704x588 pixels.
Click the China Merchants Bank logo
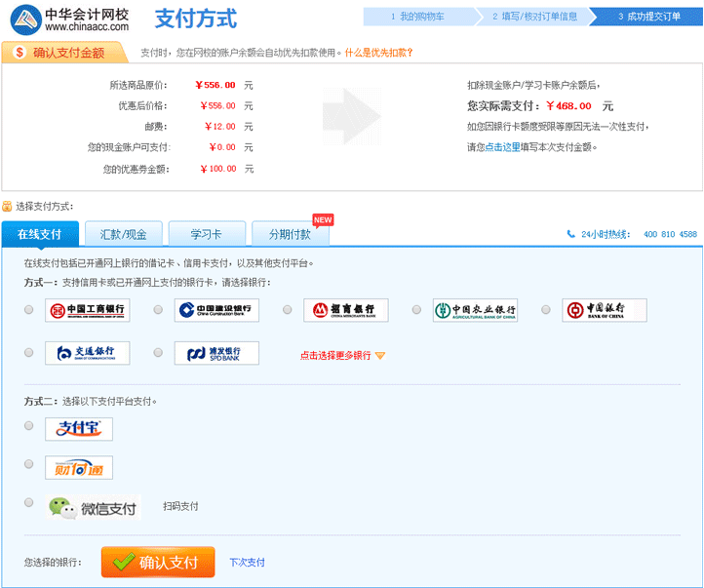coord(345,311)
